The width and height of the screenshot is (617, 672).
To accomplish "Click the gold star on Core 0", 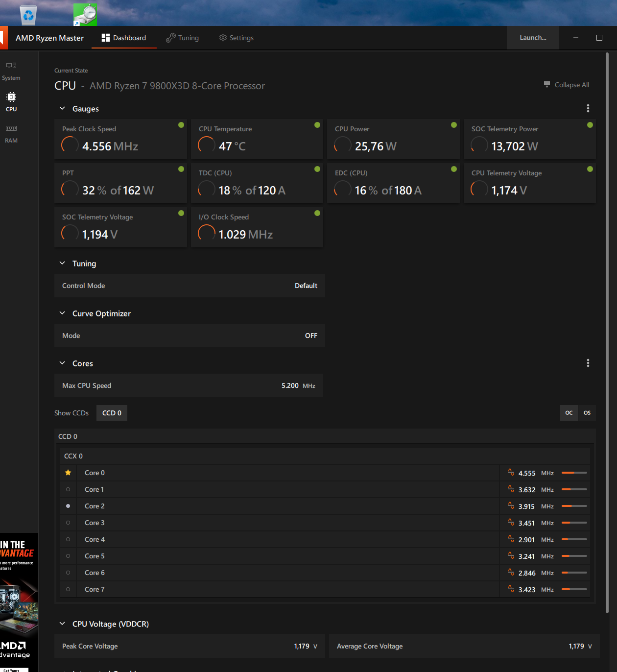I will [x=68, y=473].
